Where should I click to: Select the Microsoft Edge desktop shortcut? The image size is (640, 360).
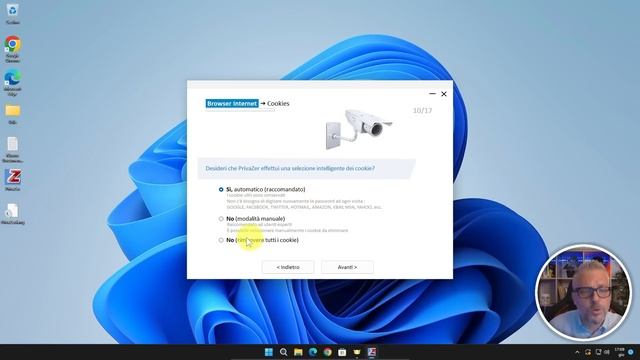(13, 82)
